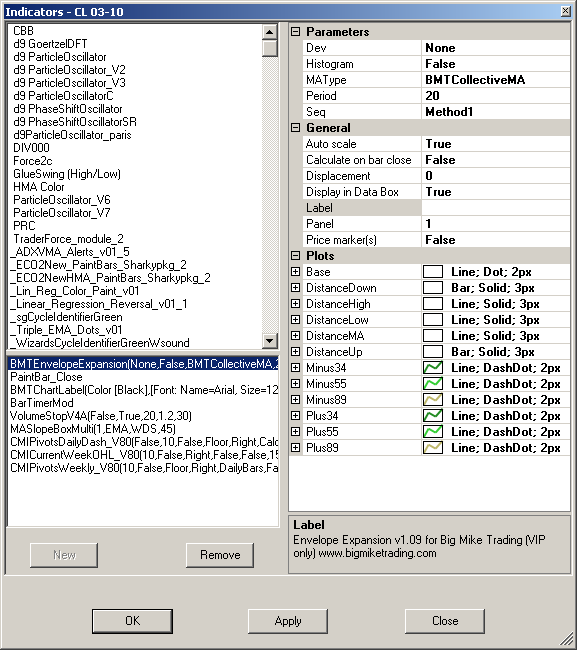Select BMTEnvelopeExpansion in applied indicators
577x650 pixels.
(143, 364)
